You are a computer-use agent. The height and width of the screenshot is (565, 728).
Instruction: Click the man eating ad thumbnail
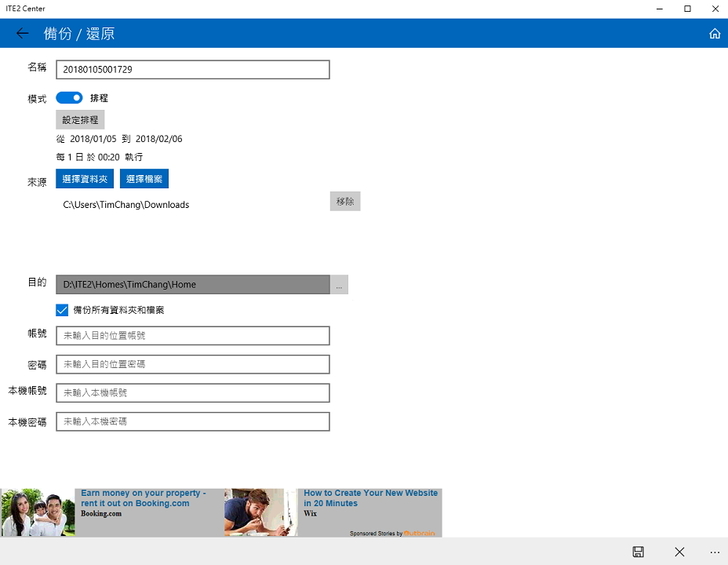tap(260, 513)
